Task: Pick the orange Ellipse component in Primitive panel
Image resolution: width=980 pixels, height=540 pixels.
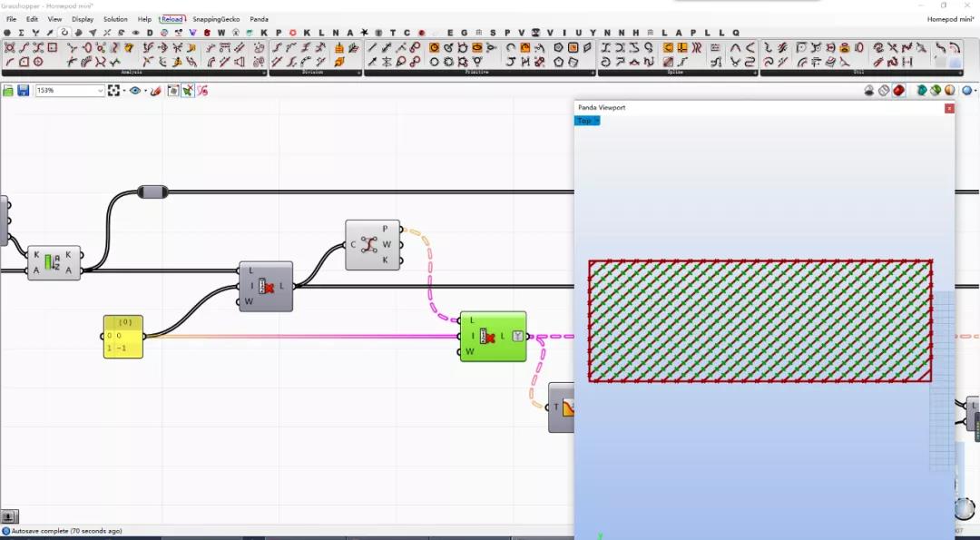Action: pyautogui.click(x=477, y=47)
